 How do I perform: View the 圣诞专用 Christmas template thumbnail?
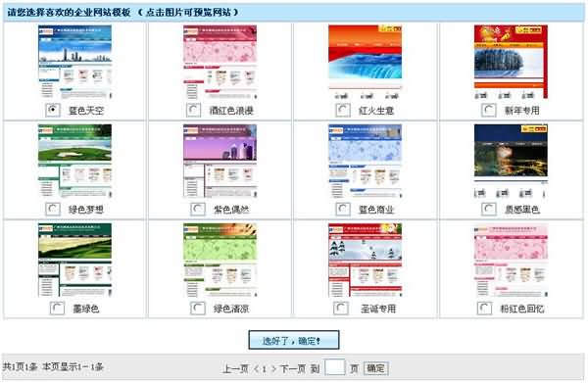point(365,261)
